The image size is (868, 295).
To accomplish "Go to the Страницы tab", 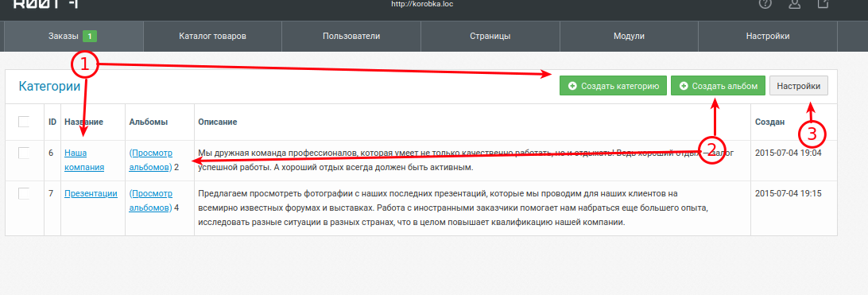I will point(490,37).
